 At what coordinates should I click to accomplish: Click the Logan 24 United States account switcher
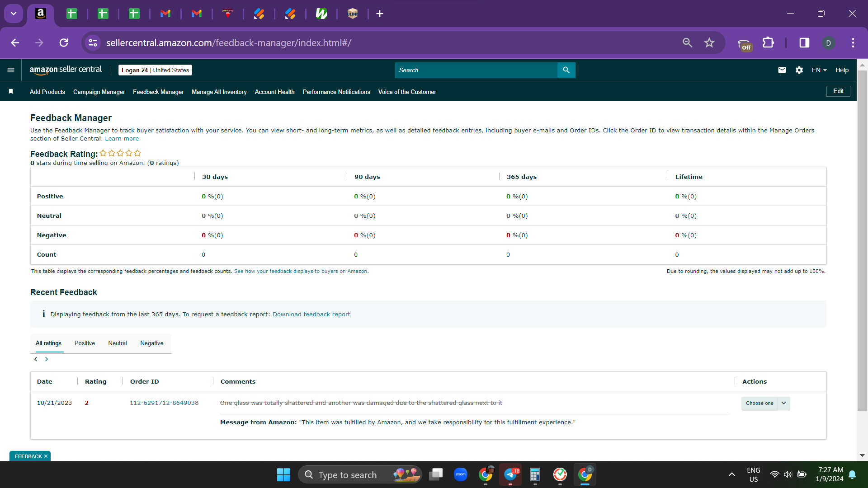point(155,70)
